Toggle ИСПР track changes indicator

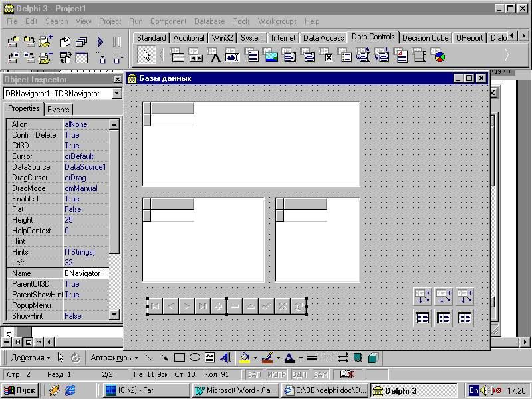click(x=277, y=374)
